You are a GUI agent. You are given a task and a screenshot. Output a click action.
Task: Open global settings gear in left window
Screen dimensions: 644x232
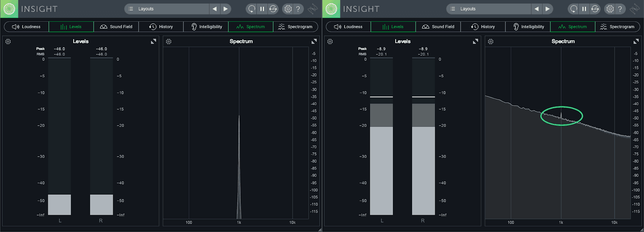pos(288,9)
